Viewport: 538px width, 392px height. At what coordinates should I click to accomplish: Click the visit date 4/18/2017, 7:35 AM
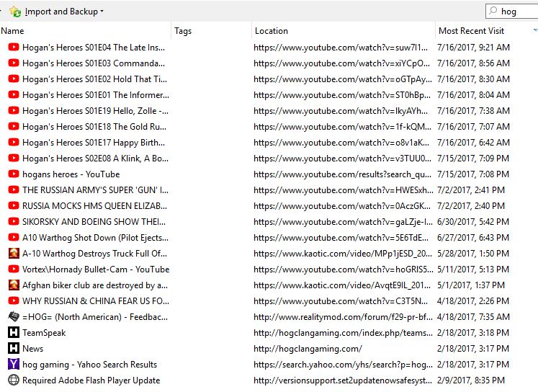473,317
